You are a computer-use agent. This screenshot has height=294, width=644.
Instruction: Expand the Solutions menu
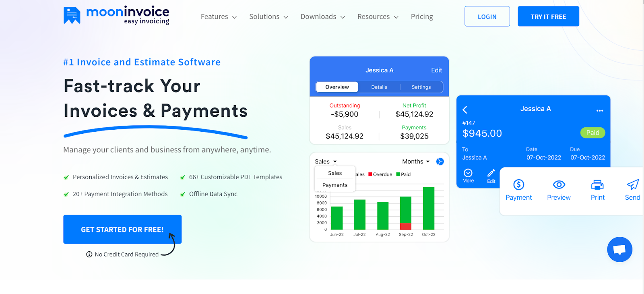point(269,17)
